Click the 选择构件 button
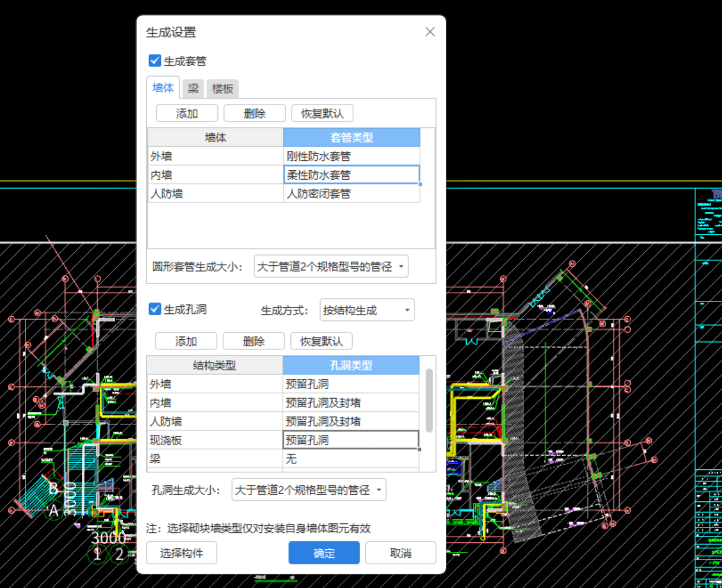Viewport: 722px width, 588px height. [x=182, y=553]
